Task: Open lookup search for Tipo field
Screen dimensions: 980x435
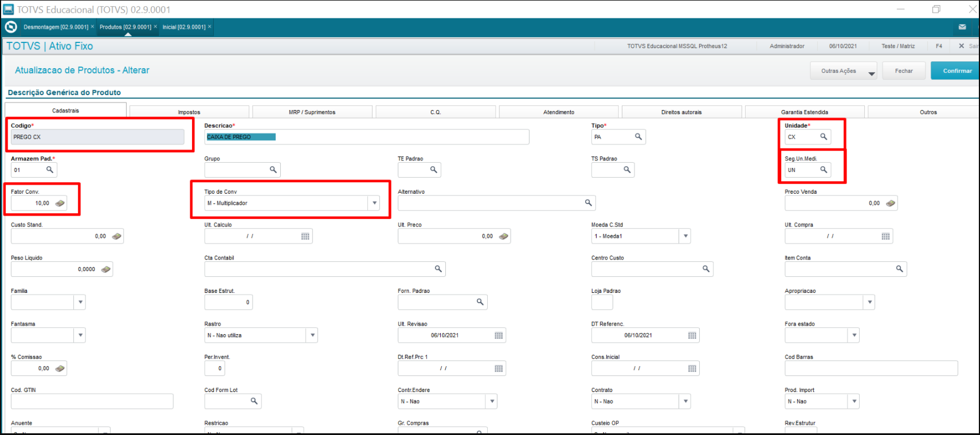Action: [x=638, y=137]
